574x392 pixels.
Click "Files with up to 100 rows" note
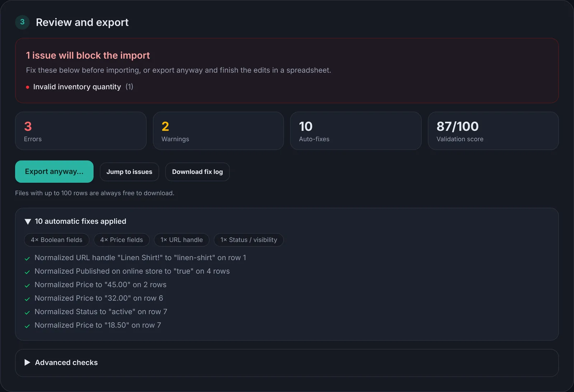click(x=95, y=193)
